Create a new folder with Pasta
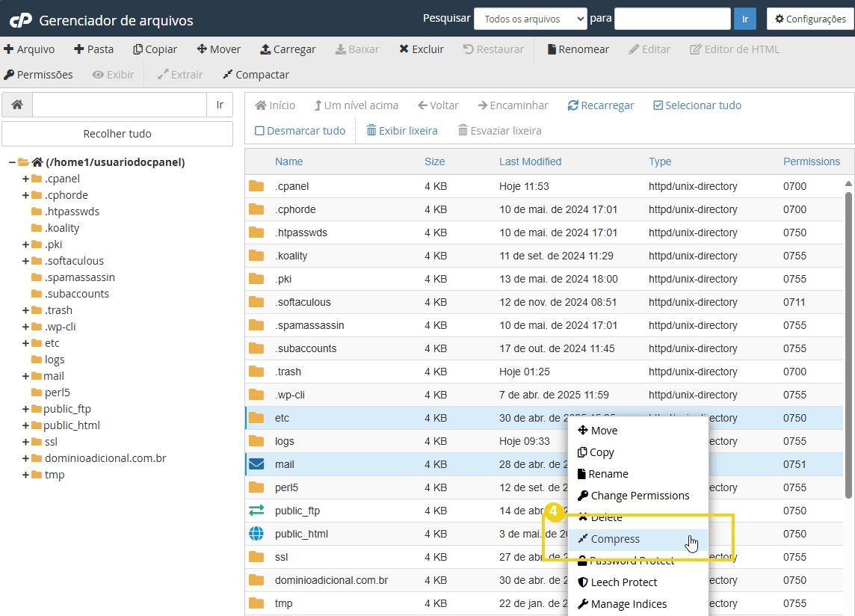Screen dimensions: 855x616 [93, 49]
